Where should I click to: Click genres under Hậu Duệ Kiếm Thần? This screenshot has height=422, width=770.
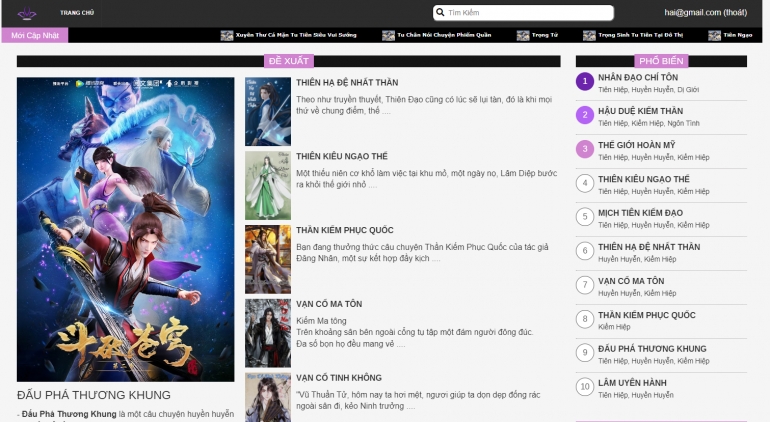pos(649,123)
